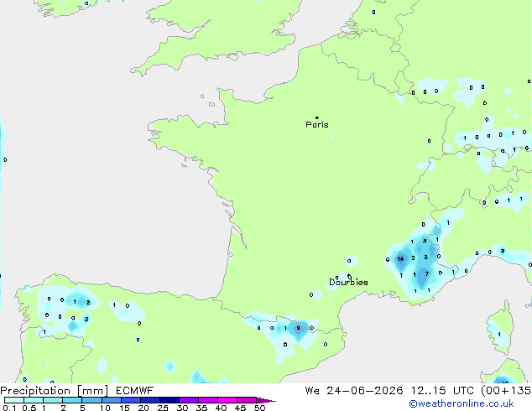Click the 12..15 UTC time label
The image size is (532, 411).
coord(442,391)
